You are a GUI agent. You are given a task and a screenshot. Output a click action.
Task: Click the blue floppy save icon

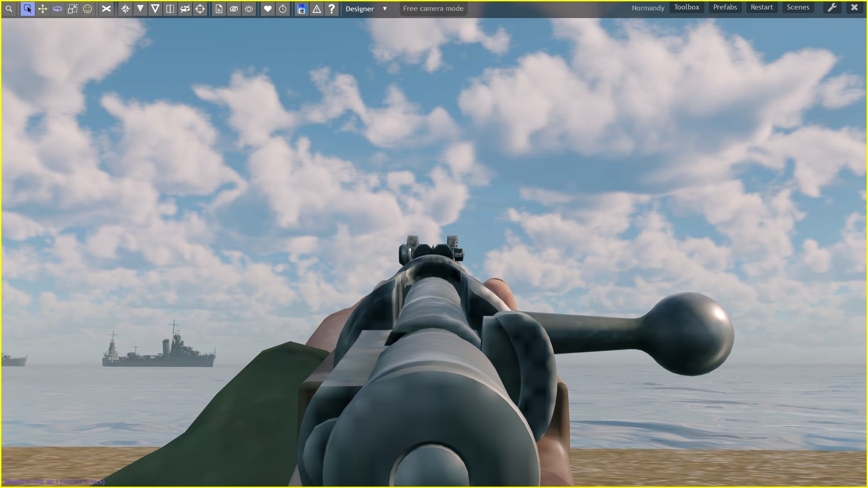click(302, 9)
